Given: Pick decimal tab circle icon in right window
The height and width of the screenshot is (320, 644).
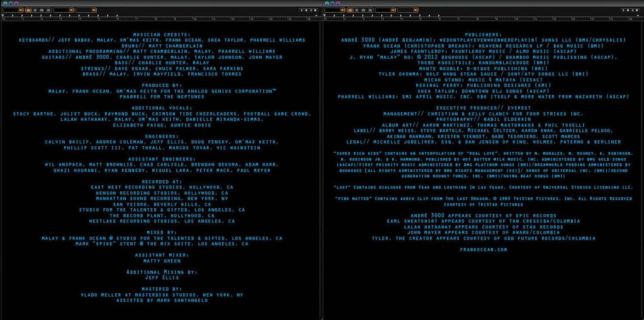Looking at the screenshot, I should [637, 10].
